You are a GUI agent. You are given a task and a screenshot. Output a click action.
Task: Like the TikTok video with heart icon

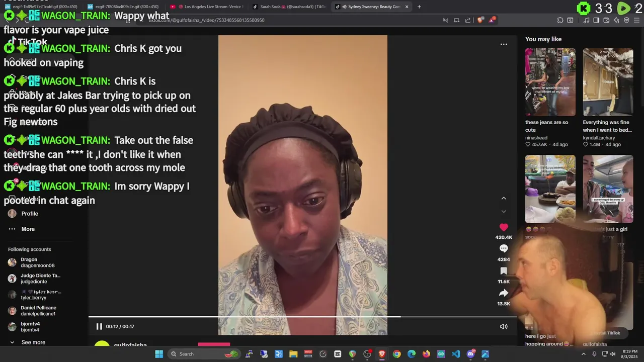click(504, 227)
